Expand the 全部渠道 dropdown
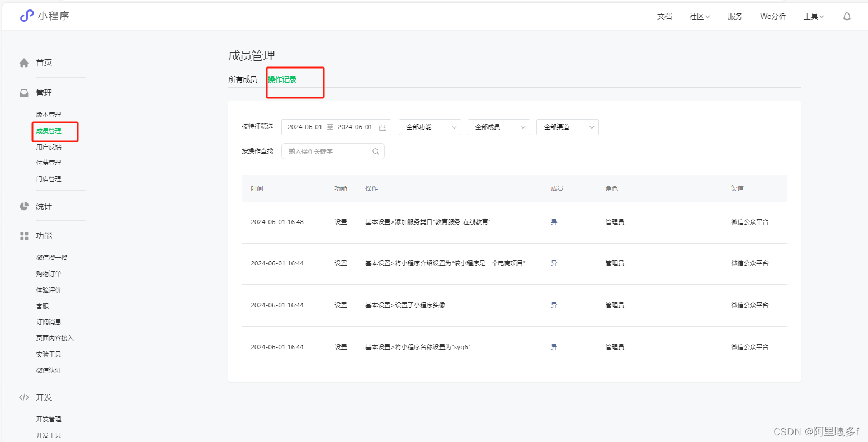The image size is (868, 442). 567,127
